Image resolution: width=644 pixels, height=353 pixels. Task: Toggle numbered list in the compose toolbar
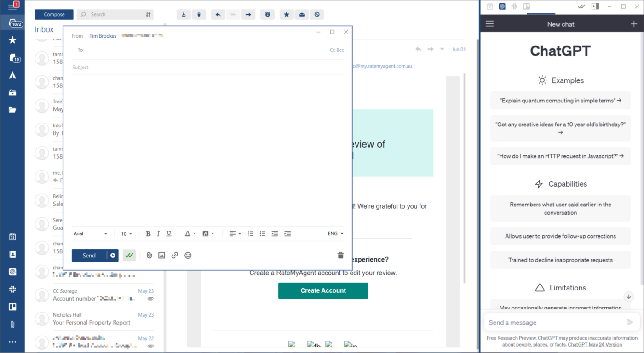(x=251, y=234)
